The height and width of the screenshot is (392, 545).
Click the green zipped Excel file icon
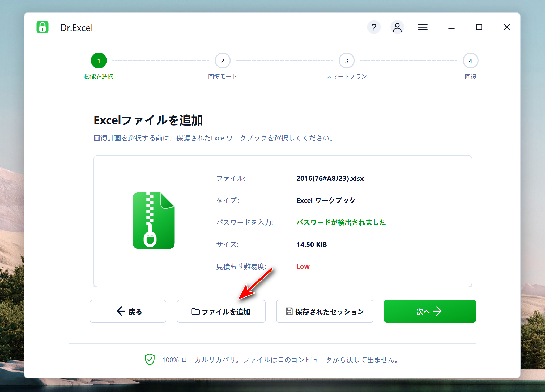pos(154,220)
